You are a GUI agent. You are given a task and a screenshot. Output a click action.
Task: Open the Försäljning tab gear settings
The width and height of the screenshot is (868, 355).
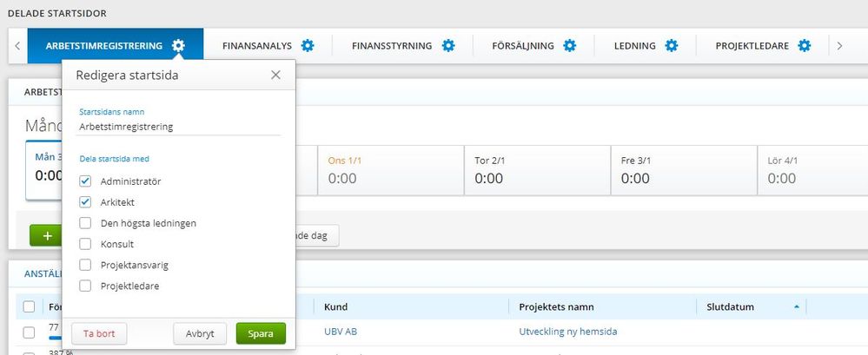click(x=570, y=46)
